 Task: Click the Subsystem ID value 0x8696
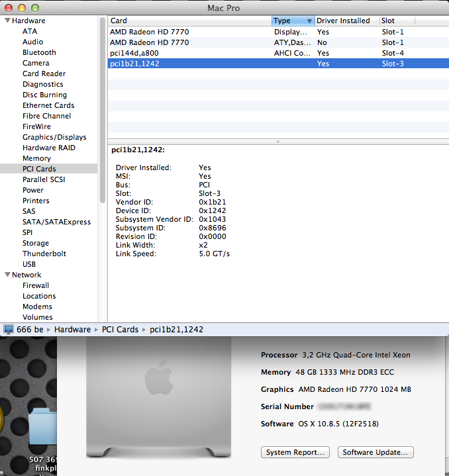point(213,228)
